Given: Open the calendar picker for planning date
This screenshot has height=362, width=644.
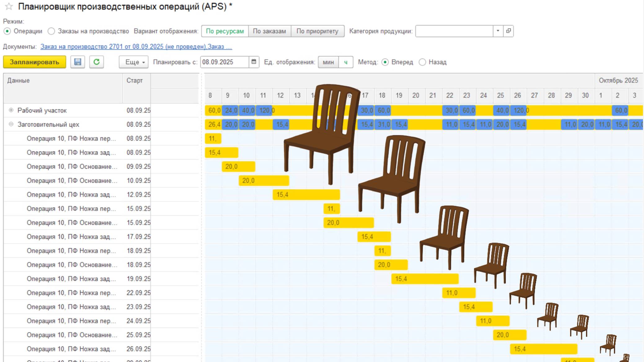Looking at the screenshot, I should tap(254, 62).
